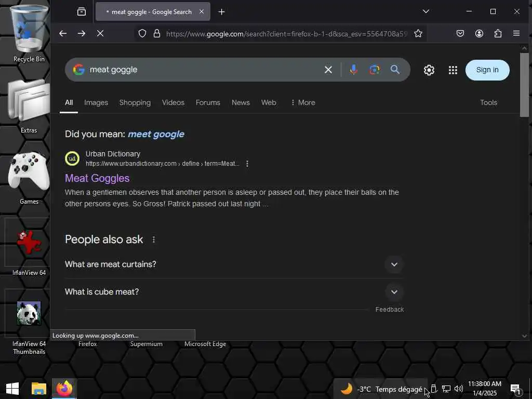Bookmark this page with star icon
Screen dimensions: 532x399
coord(418,33)
